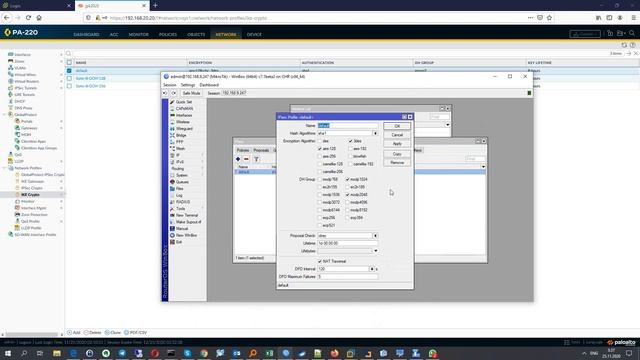Click the WinBox undo arrow icon
The height and width of the screenshot is (360, 640).
tap(165, 93)
